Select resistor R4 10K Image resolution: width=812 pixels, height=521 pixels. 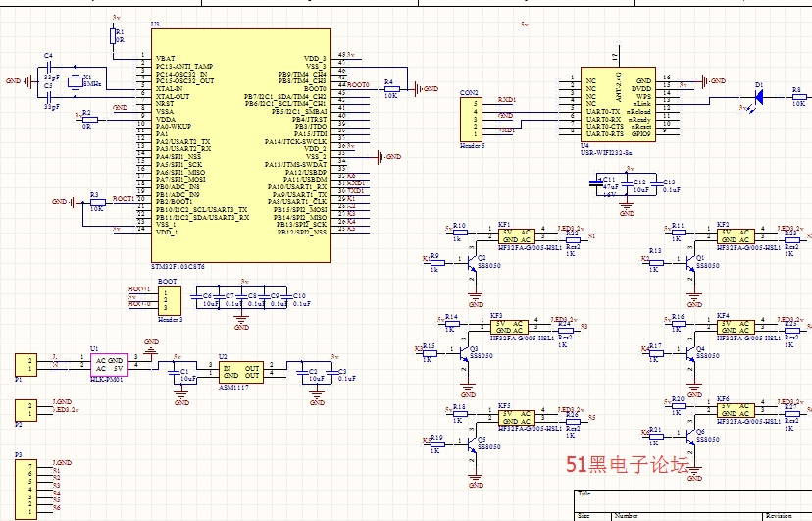(391, 89)
